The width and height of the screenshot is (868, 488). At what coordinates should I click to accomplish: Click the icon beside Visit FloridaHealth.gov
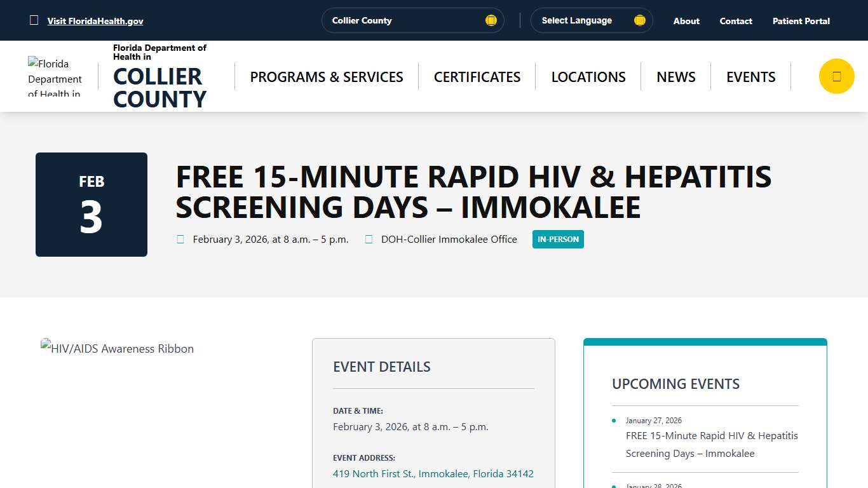point(34,20)
